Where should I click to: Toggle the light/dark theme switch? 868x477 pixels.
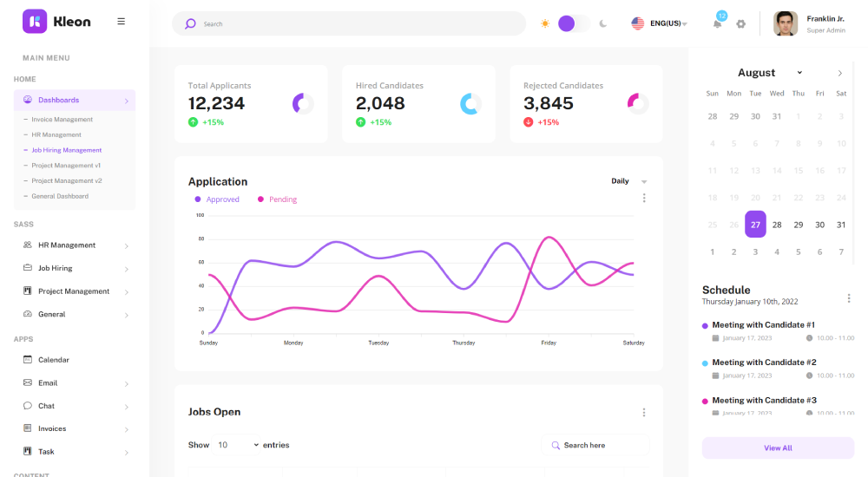(573, 23)
